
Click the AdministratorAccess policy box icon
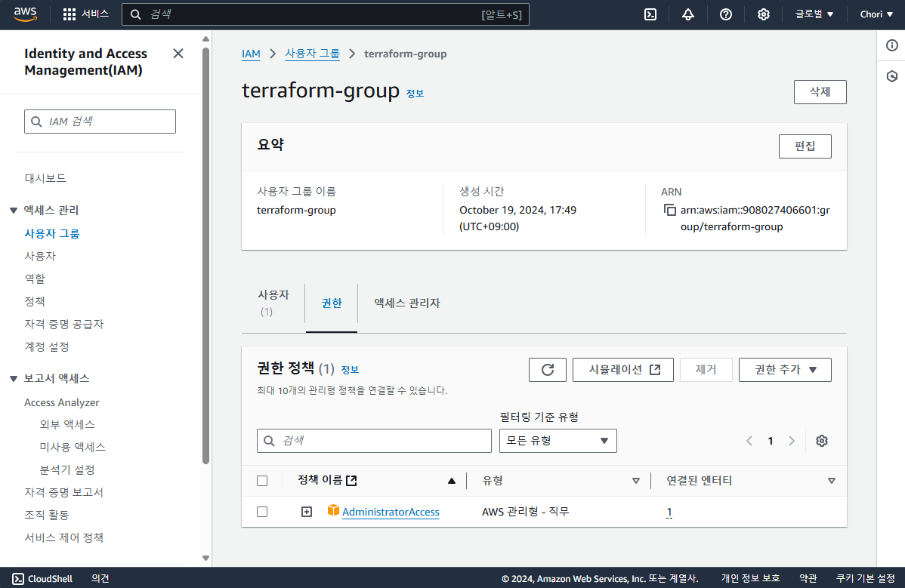coord(333,510)
